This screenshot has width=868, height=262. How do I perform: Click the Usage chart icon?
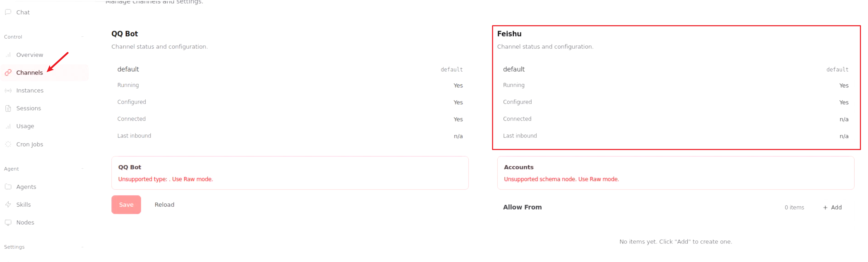coord(8,126)
